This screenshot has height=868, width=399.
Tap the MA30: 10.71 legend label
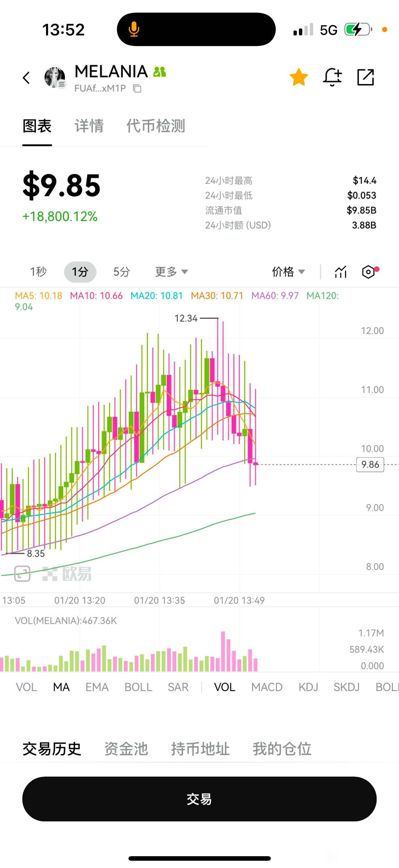click(217, 296)
